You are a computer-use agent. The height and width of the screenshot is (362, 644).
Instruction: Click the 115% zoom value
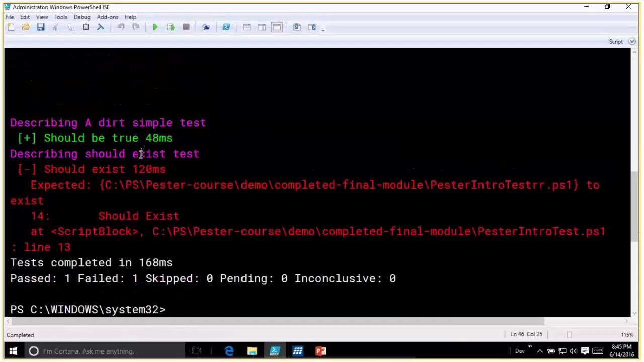(x=627, y=335)
